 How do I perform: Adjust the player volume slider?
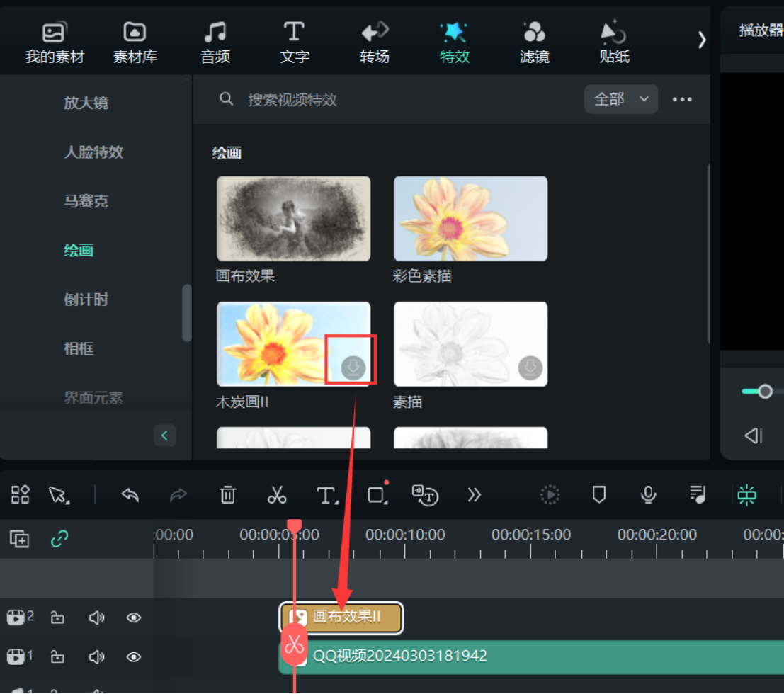click(765, 392)
